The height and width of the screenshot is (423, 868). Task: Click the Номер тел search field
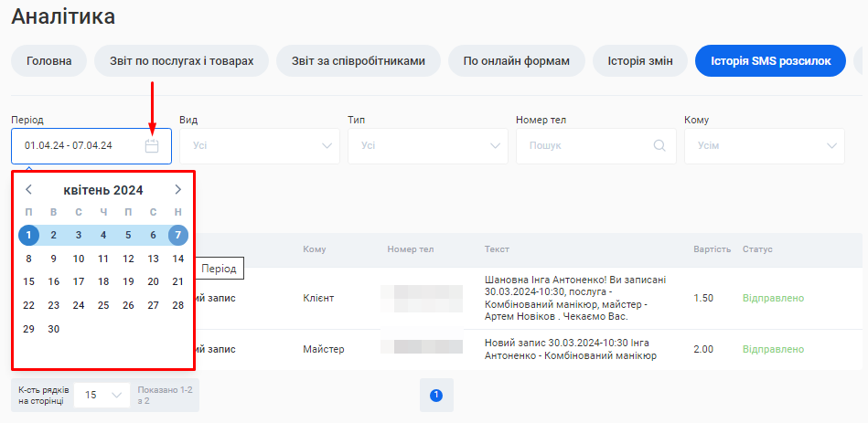(x=585, y=145)
